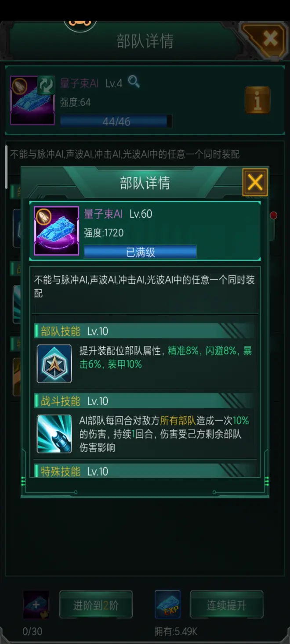Tap the plus fragment icon above 0/30
Viewport: 290px width, 644px height.
[36, 604]
